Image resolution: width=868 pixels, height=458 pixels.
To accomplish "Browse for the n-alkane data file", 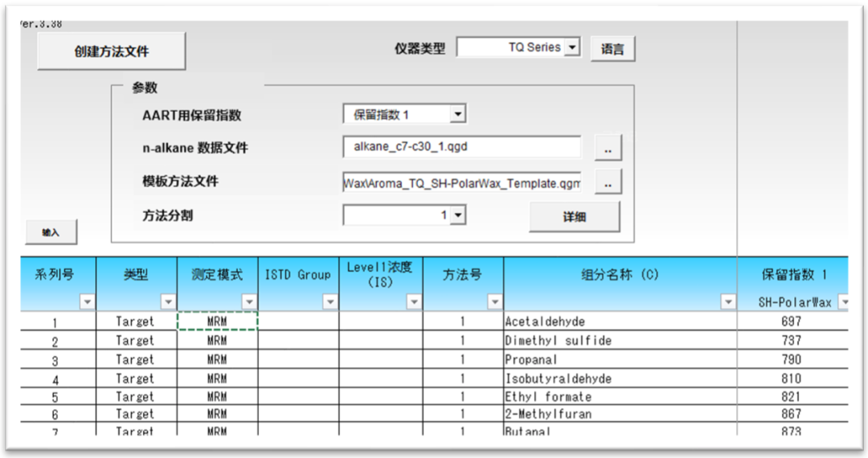I will [608, 149].
